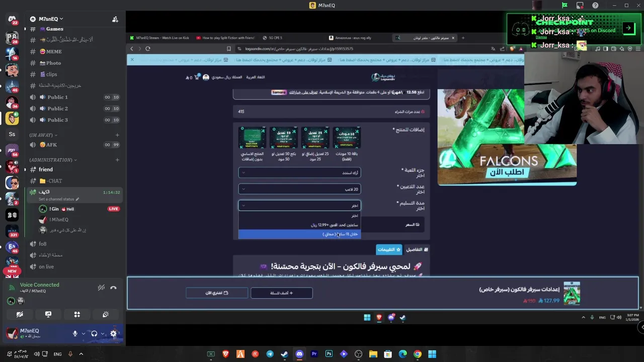The width and height of the screenshot is (644, 362).
Task: Invite people to M7snEQ server
Action: [x=115, y=19]
